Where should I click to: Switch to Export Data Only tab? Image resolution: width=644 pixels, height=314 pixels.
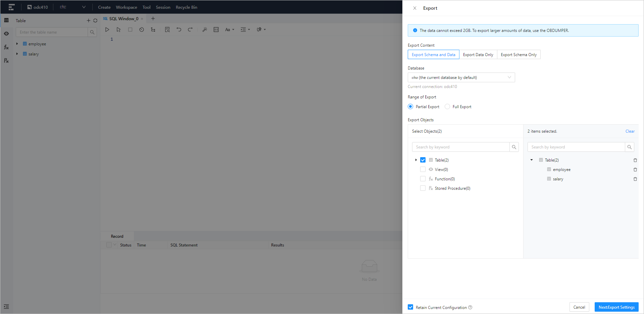478,55
